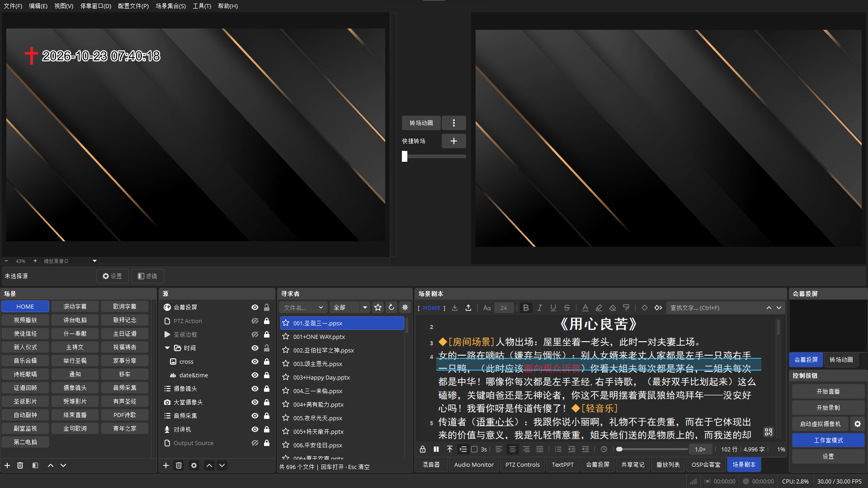
Task: Click the script import download icon
Action: (x=455, y=308)
